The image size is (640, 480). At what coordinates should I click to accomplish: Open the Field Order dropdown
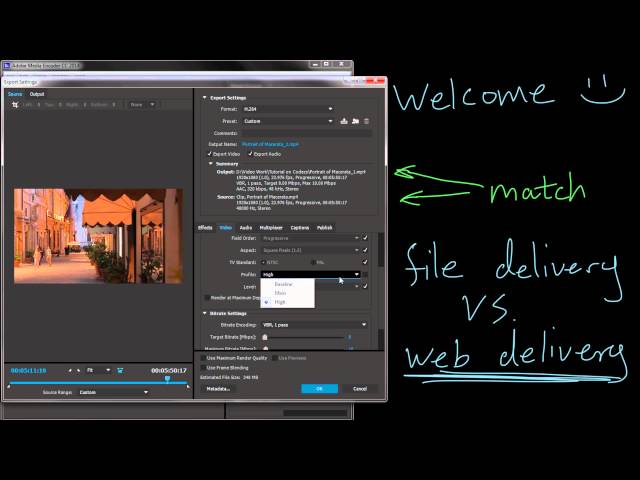310,238
